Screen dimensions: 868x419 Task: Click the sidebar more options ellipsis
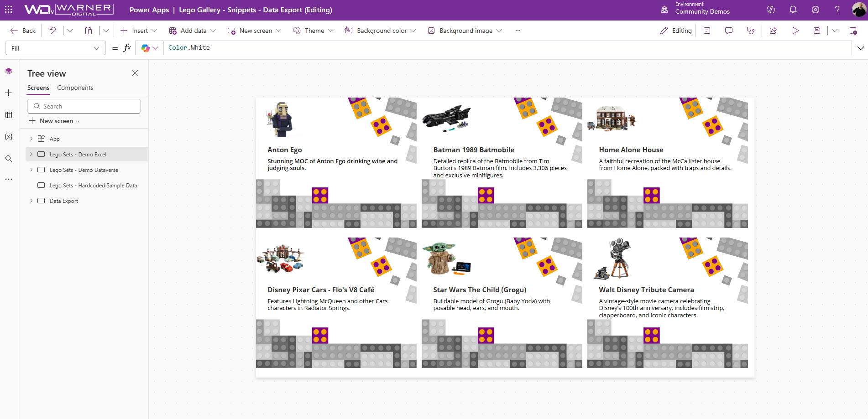click(9, 179)
